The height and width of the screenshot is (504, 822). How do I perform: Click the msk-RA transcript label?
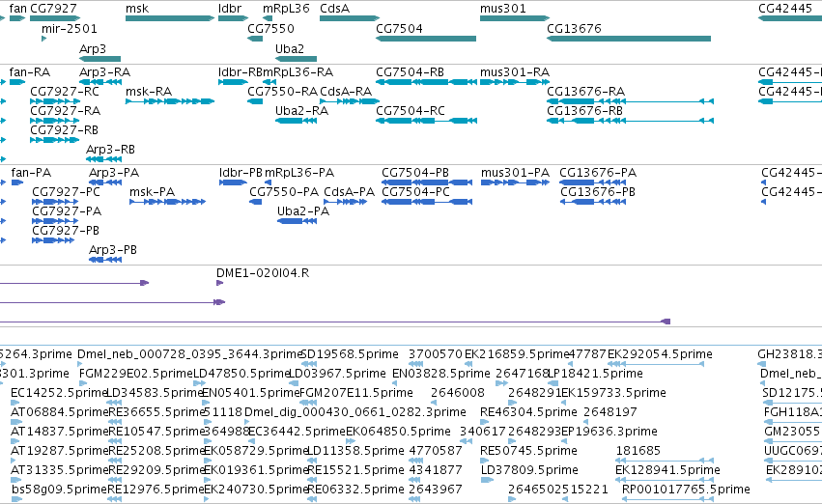coord(149,92)
